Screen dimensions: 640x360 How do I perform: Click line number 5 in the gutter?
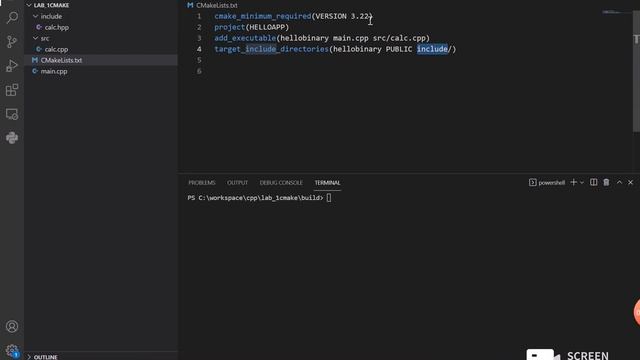coord(199,60)
